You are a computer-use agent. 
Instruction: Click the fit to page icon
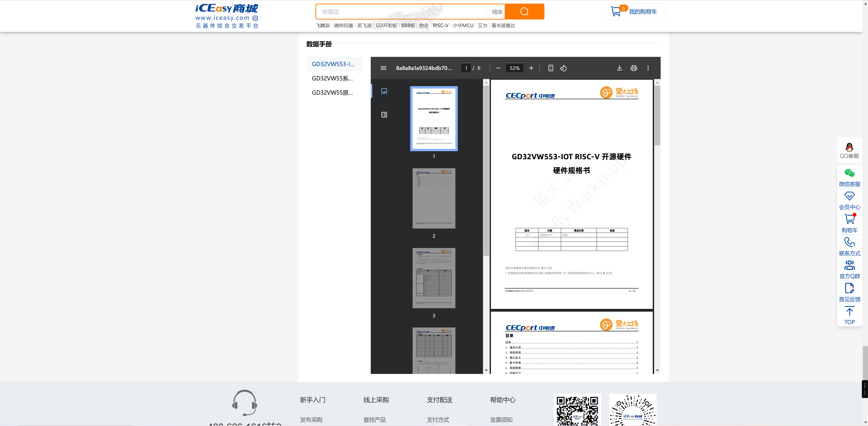[x=550, y=68]
